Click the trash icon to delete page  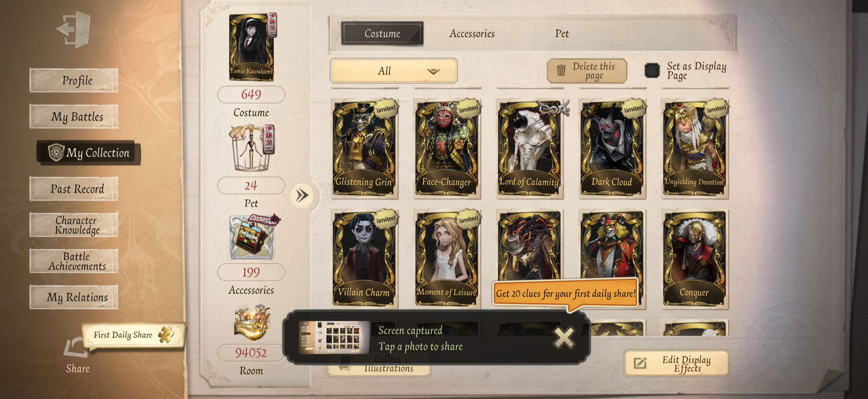coord(561,71)
